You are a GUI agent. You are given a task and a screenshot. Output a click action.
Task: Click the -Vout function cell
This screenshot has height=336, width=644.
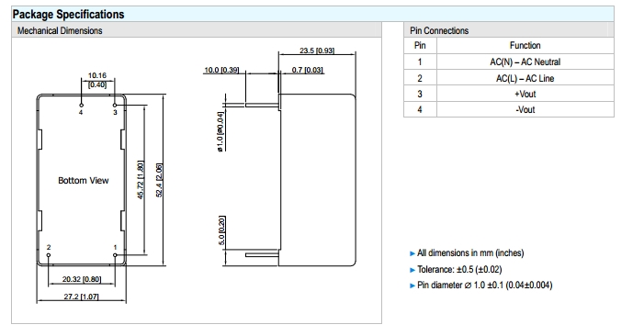(x=525, y=109)
